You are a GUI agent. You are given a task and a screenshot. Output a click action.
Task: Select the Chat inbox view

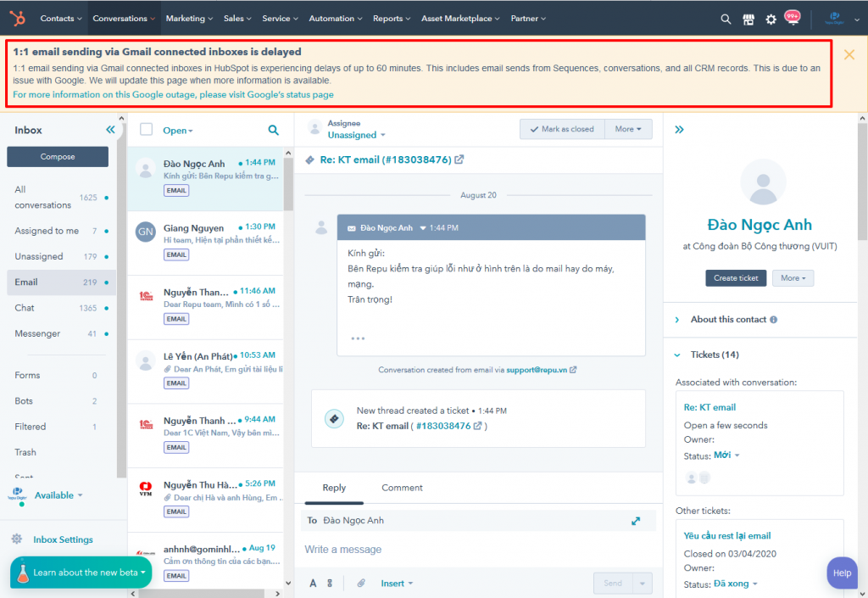(61, 308)
